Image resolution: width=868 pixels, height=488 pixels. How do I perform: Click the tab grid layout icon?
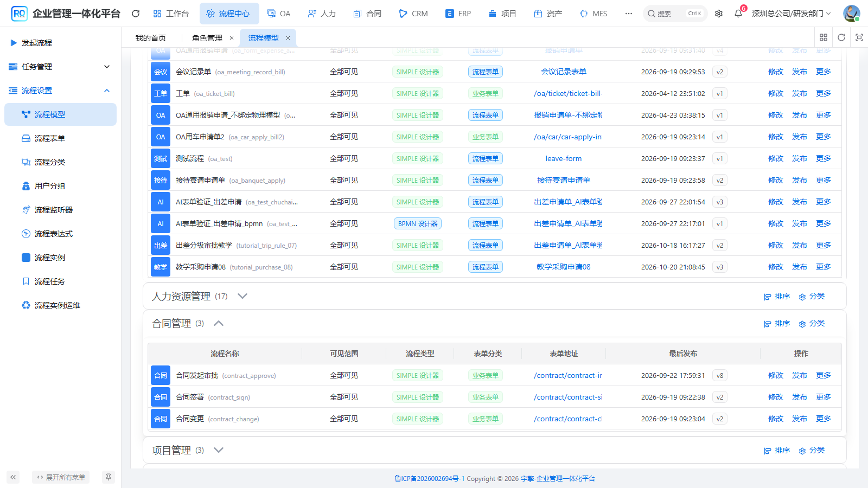(824, 37)
